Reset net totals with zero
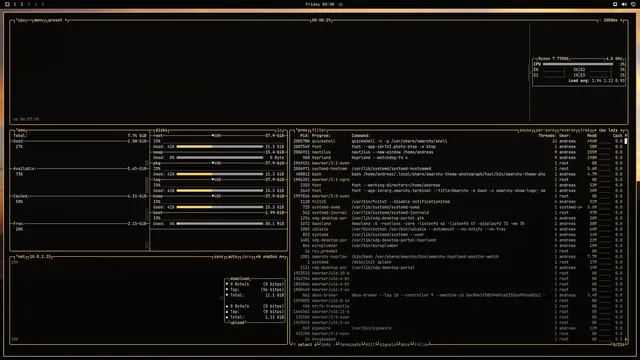 [247, 257]
